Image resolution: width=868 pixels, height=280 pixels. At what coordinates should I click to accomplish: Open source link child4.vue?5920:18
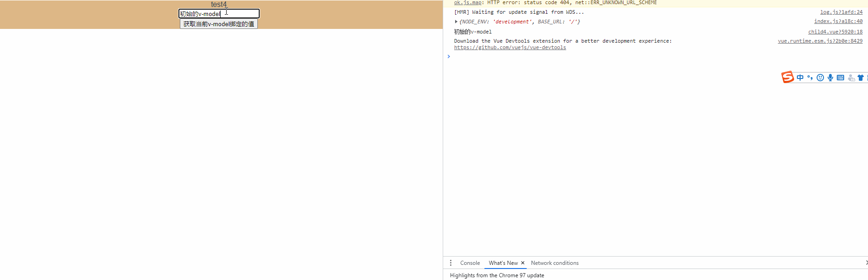tap(835, 32)
